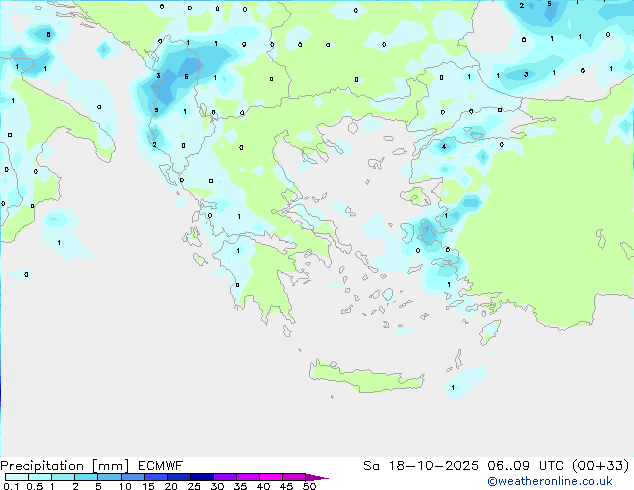The height and width of the screenshot is (490, 634).
Task: Click the '35' legend scale label
Action: 240,486
